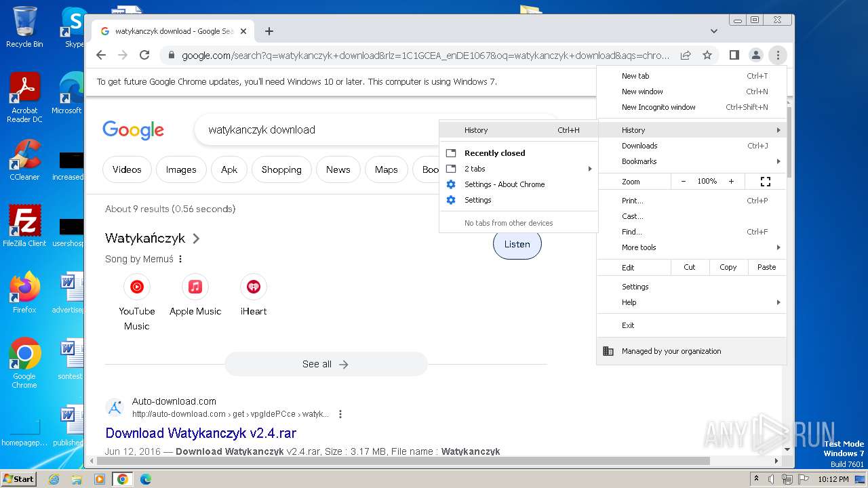
Task: Select the News filter chip
Action: (338, 169)
